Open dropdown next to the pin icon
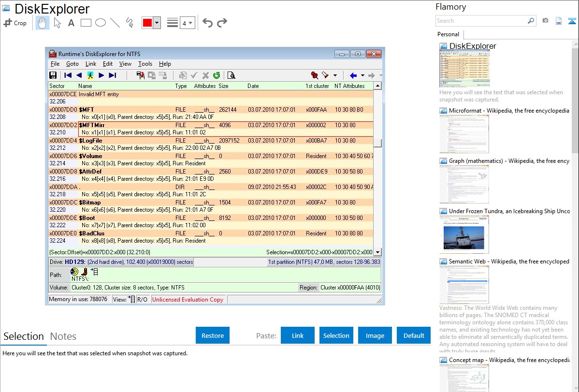 click(x=335, y=75)
